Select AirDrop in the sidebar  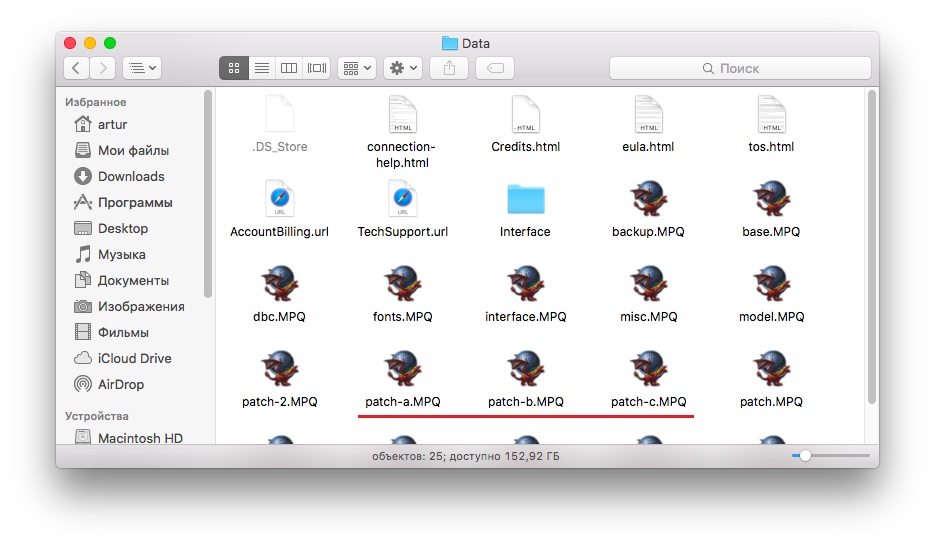pyautogui.click(x=120, y=384)
